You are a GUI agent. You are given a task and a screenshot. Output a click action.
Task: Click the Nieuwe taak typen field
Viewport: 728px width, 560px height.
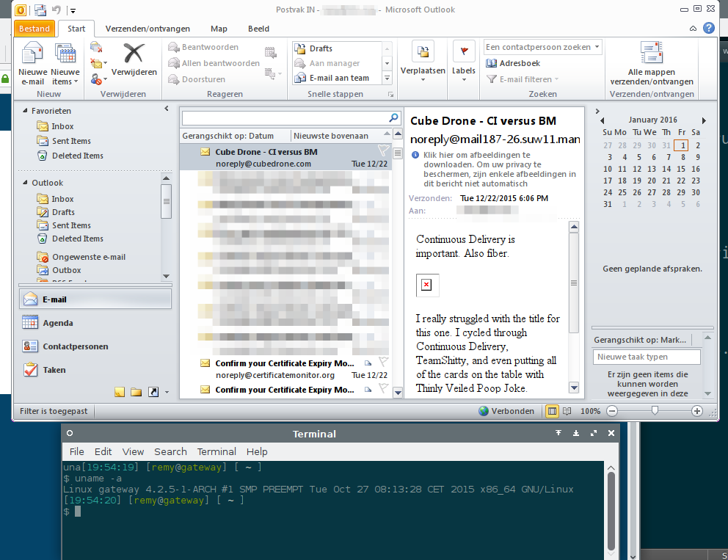[x=647, y=357]
